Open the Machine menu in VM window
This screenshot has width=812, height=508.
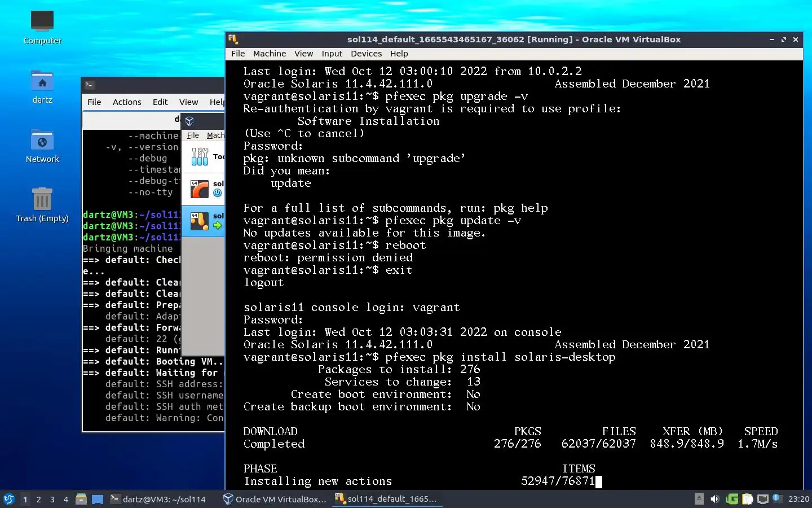(270, 54)
